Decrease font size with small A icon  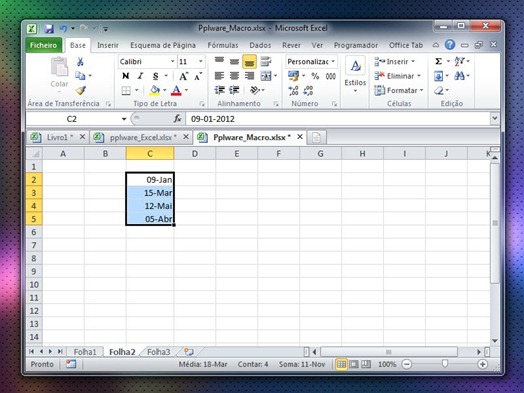point(198,76)
